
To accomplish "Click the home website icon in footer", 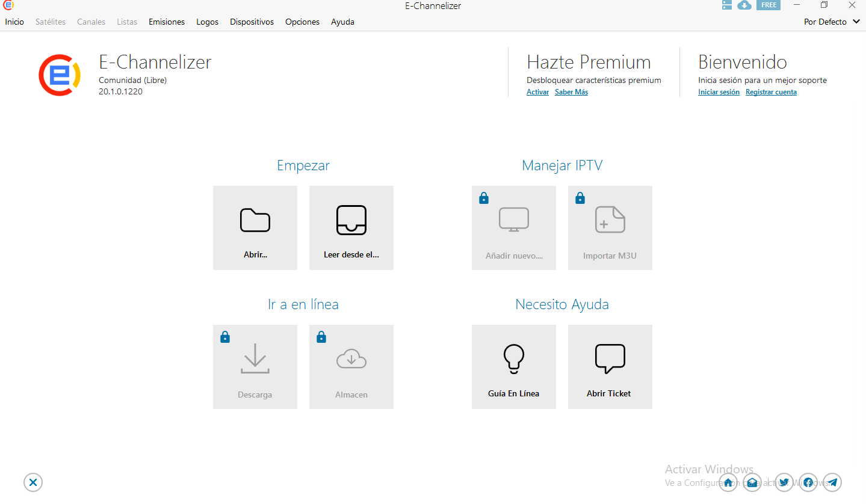I will pyautogui.click(x=728, y=482).
